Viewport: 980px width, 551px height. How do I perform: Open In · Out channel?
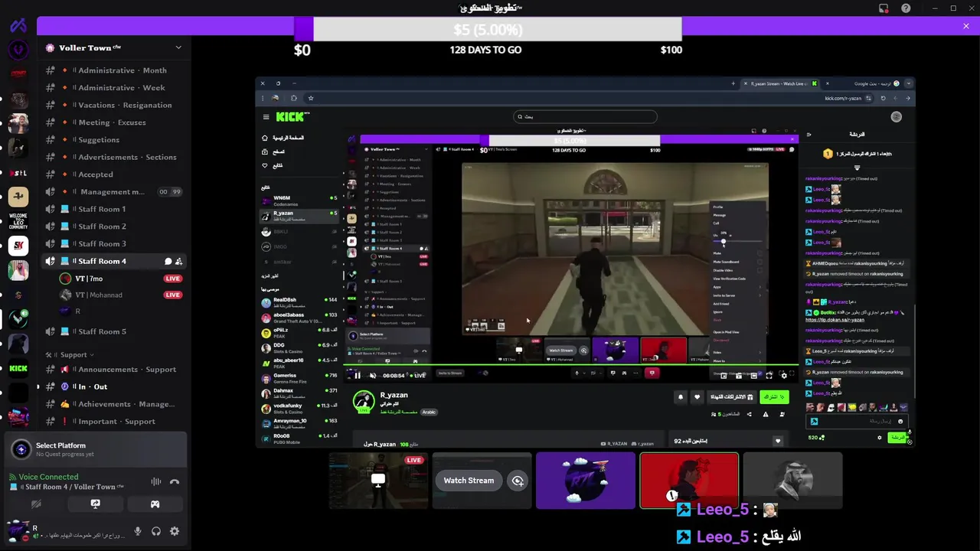pos(115,387)
